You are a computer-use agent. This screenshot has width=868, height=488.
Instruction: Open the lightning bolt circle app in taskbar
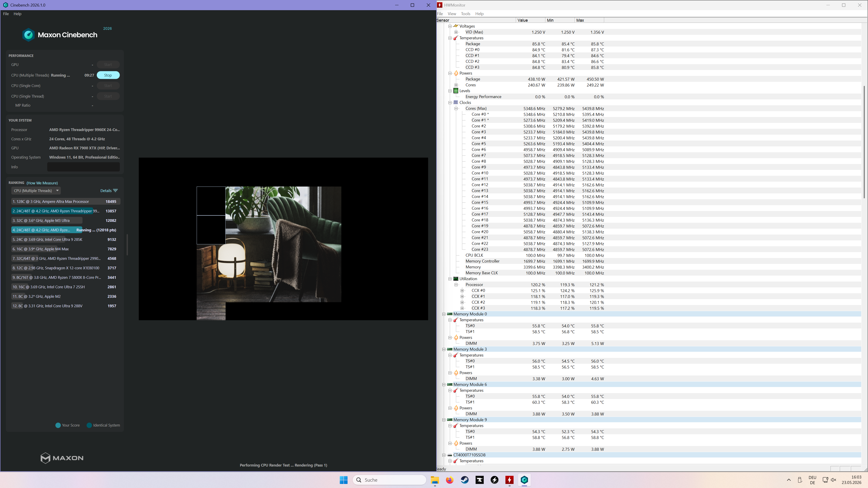[x=495, y=480]
